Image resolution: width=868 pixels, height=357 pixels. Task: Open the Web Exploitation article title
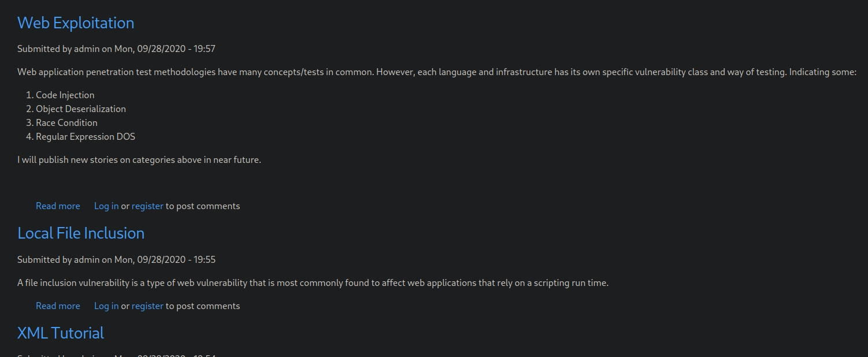[x=76, y=23]
